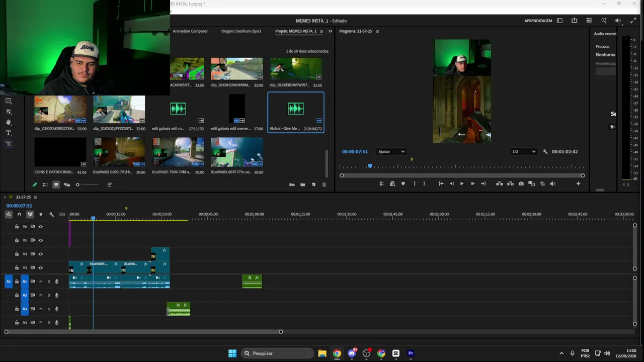Screen dimensions: 644x362
Task: Delete the selected item with the trash icon
Action: pyautogui.click(x=324, y=185)
